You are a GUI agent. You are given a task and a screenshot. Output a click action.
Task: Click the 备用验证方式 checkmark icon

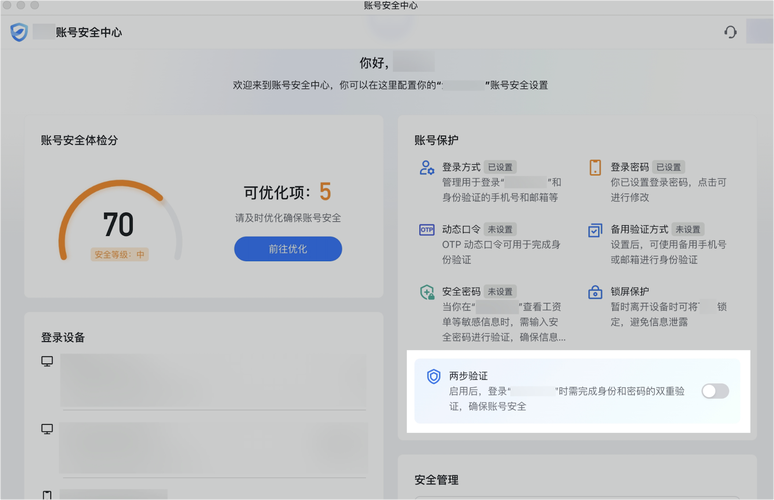click(595, 230)
